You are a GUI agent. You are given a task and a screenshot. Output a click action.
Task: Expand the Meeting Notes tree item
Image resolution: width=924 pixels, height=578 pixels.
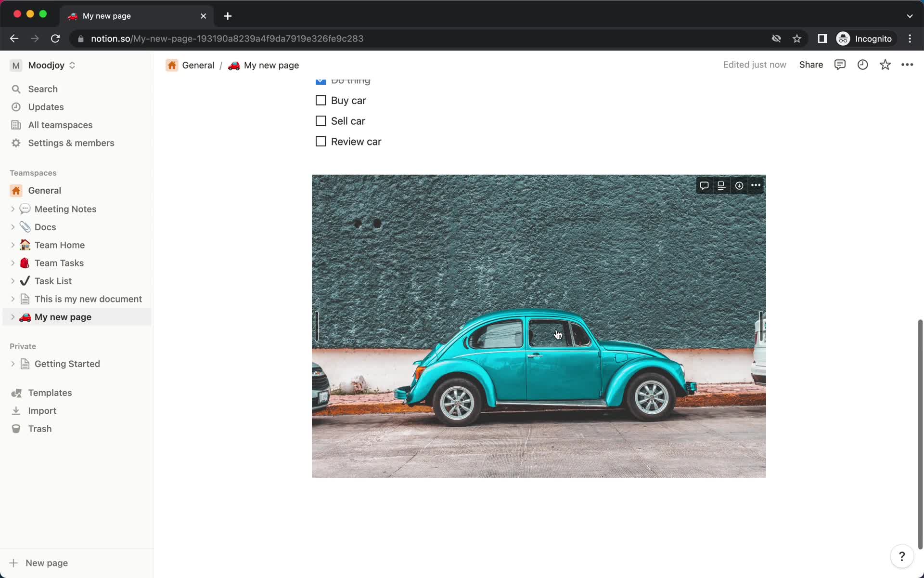tap(13, 209)
